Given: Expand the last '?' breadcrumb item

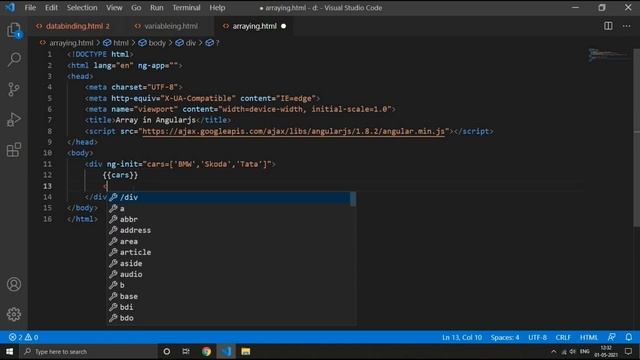Looking at the screenshot, I should click(213, 43).
